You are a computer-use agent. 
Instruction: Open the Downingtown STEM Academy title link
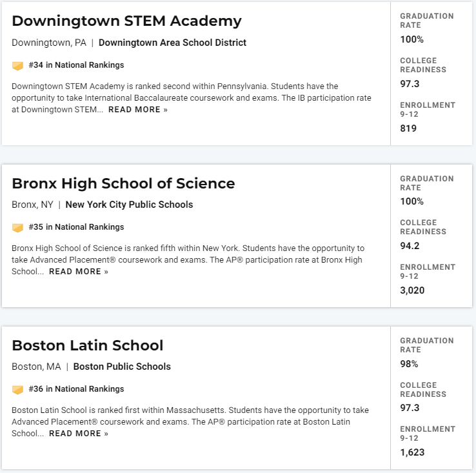coord(126,21)
